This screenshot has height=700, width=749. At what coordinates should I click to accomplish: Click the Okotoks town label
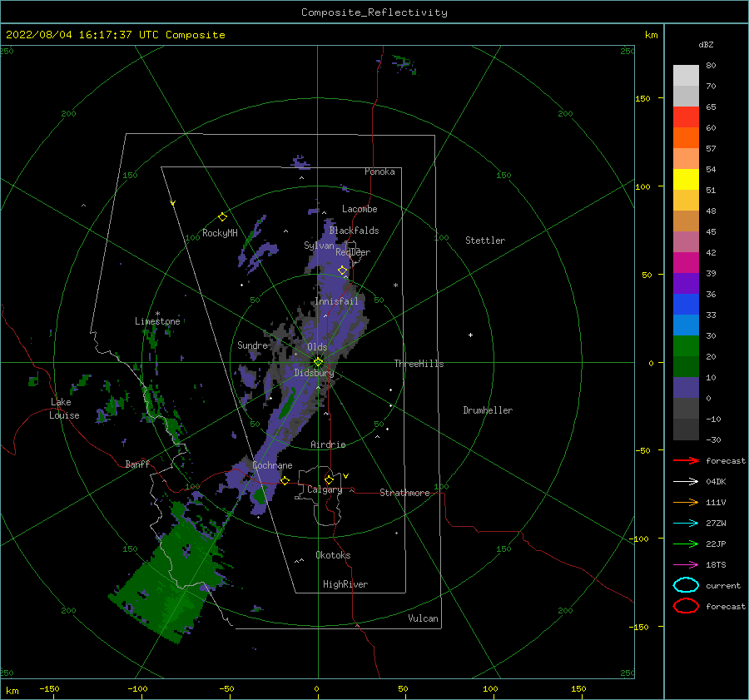coord(333,555)
